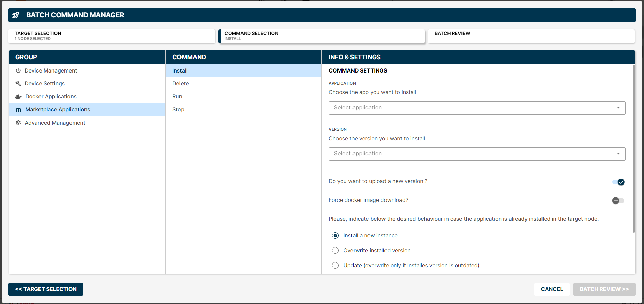Click the '<< TARGET SELECTION' back button
Screen dimensions: 644x304
pos(46,289)
